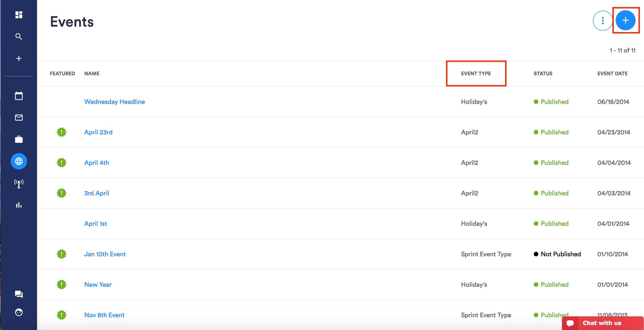Click the Chat with us widget

pyautogui.click(x=602, y=323)
